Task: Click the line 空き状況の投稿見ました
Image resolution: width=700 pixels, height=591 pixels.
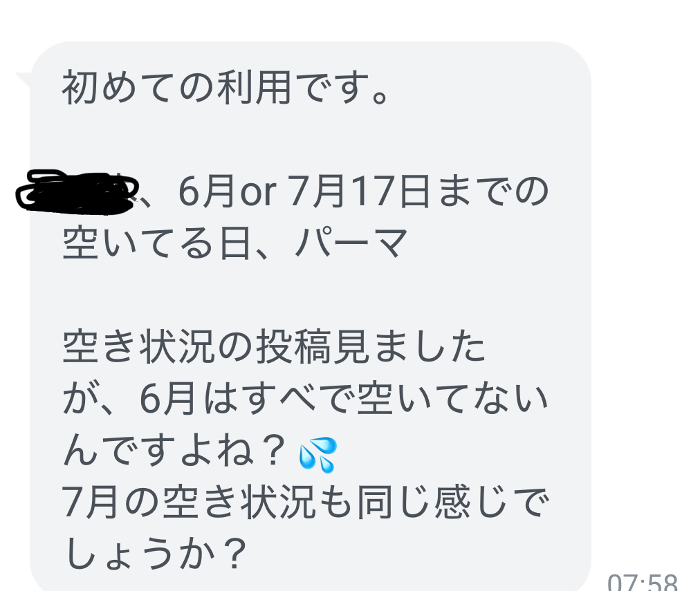Action: pos(274,347)
